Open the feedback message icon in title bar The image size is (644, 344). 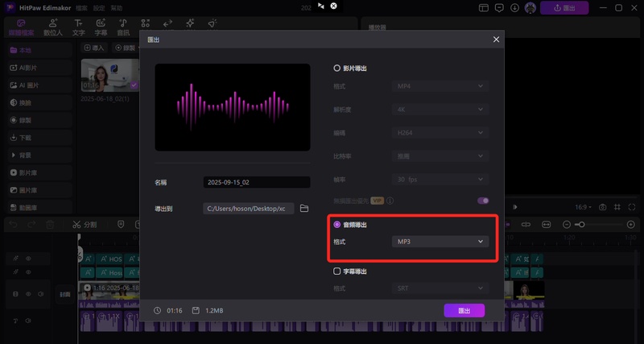[498, 7]
